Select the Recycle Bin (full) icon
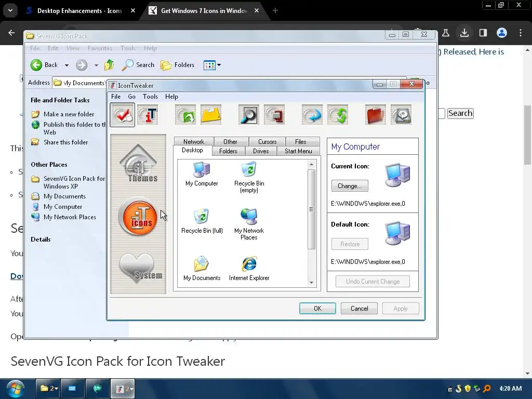The width and height of the screenshot is (532, 399). [202, 221]
